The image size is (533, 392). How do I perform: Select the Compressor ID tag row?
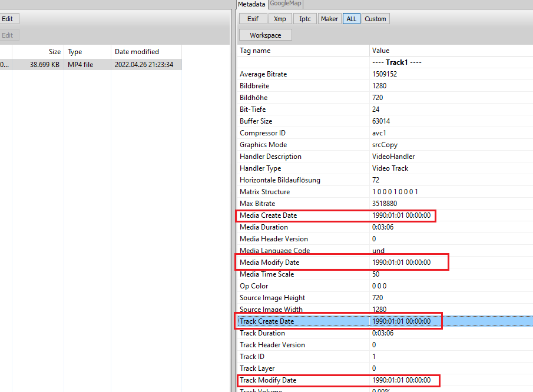click(x=385, y=133)
